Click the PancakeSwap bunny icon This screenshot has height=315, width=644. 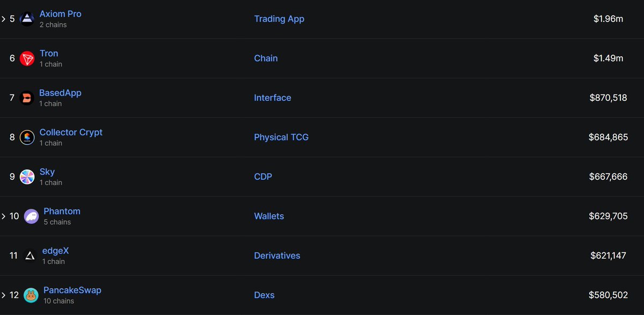[x=31, y=295]
